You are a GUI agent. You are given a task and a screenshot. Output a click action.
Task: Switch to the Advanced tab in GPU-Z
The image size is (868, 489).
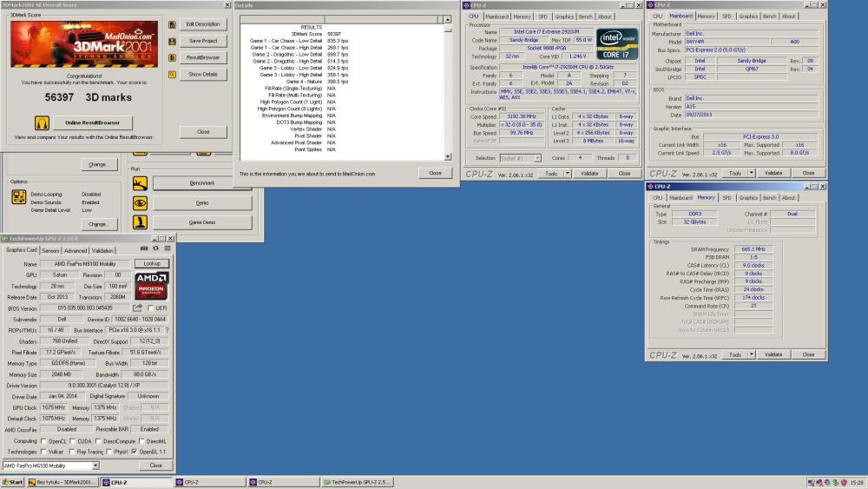[76, 251]
